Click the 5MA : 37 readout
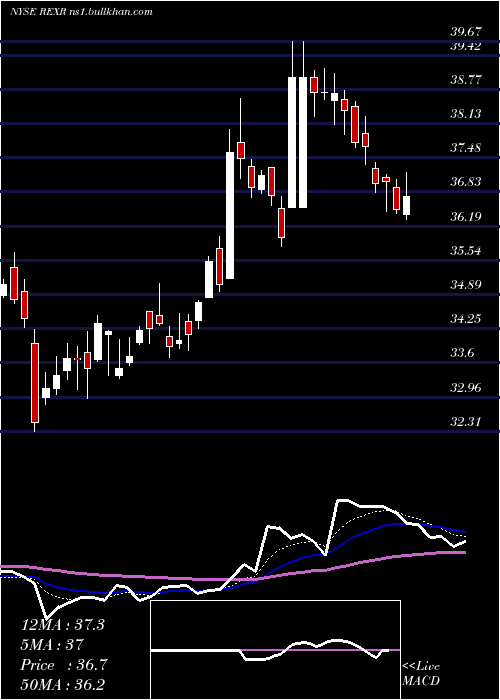The height and width of the screenshot is (700, 500). 52,645
